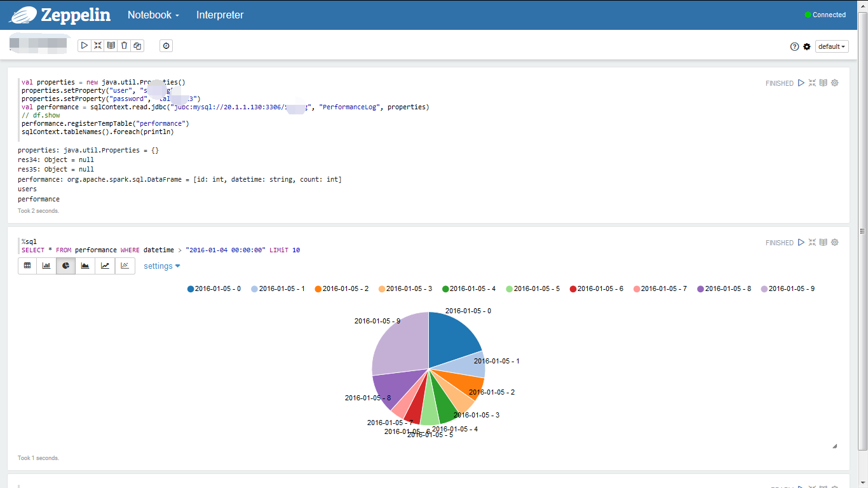Image resolution: width=868 pixels, height=488 pixels.
Task: Hide output of the %sql paragraph
Action: point(824,242)
